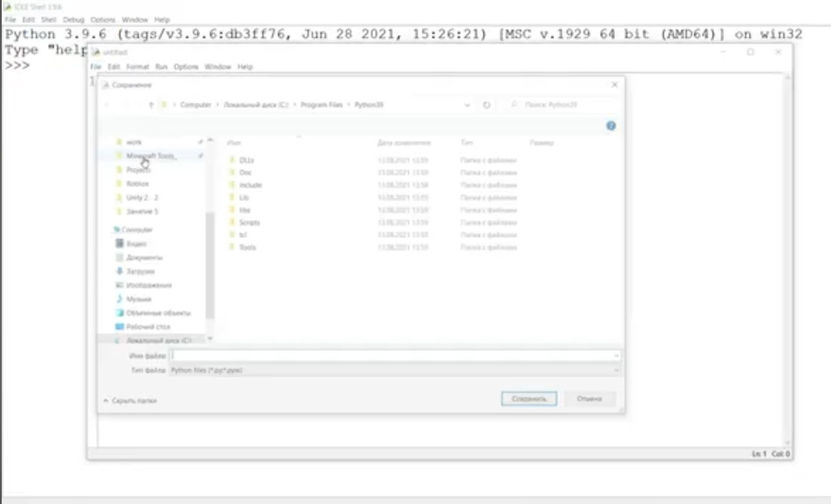Click Program Files in the breadcrumb path

321,104
